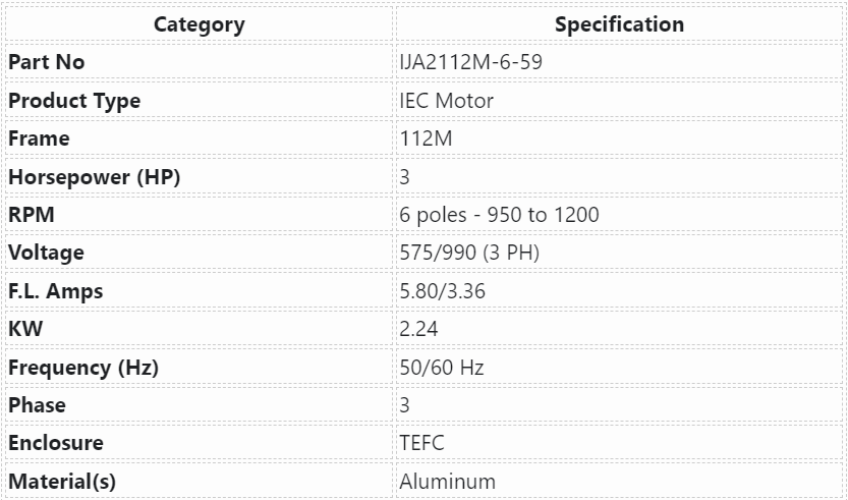The image size is (848, 500).
Task: Click the RPM row label
Action: [30, 215]
